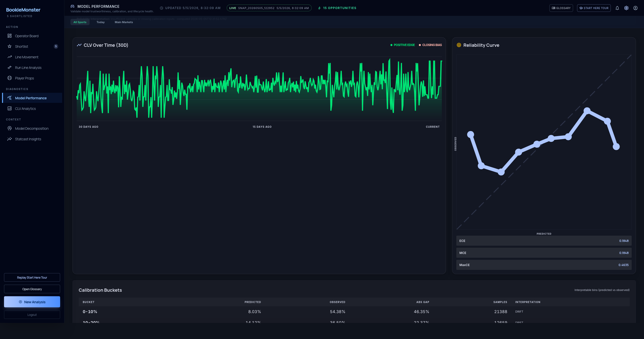Click the BookieMonster logo
Screen dimensions: 644x339
[23, 10]
